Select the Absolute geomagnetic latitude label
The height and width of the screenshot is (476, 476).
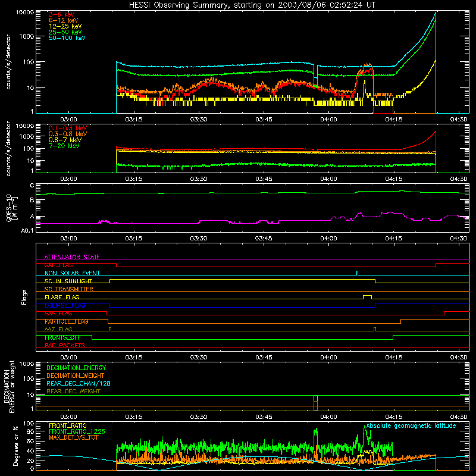click(411, 425)
